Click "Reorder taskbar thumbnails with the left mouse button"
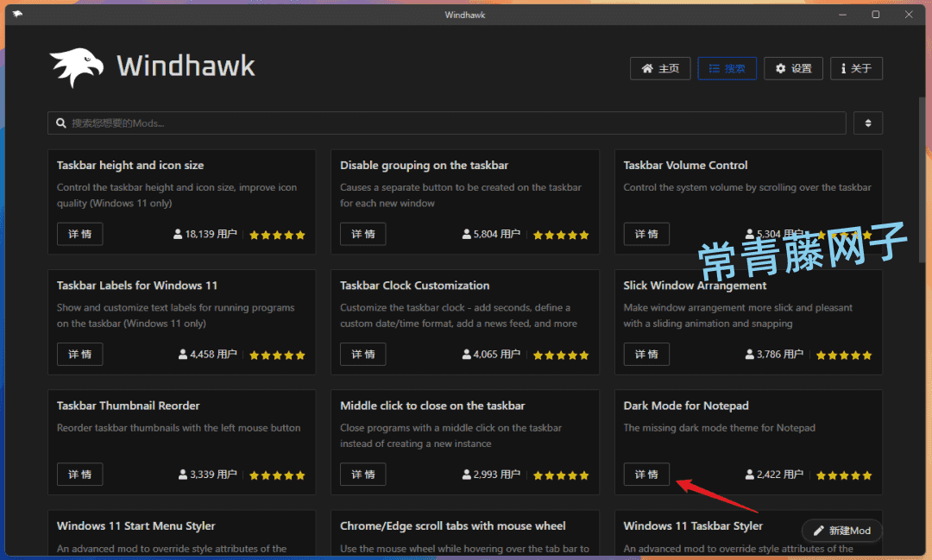Screen dimensions: 932x560 pyautogui.click(x=179, y=427)
